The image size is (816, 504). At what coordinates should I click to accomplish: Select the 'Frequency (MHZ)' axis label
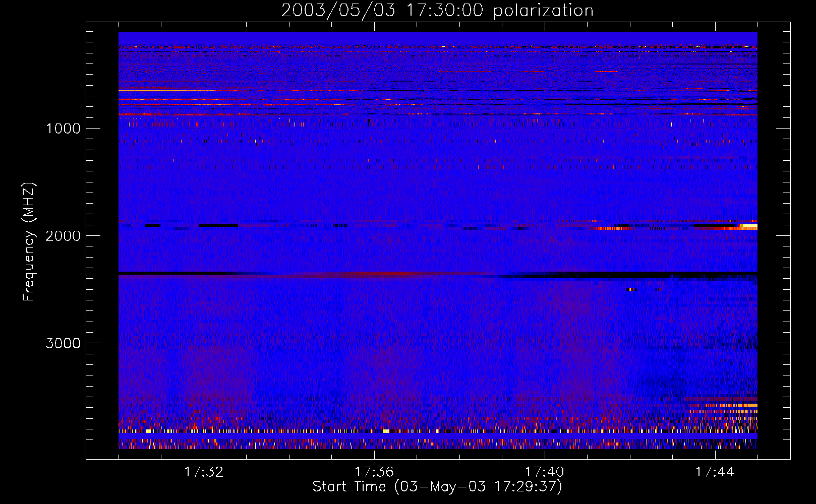pyautogui.click(x=29, y=242)
